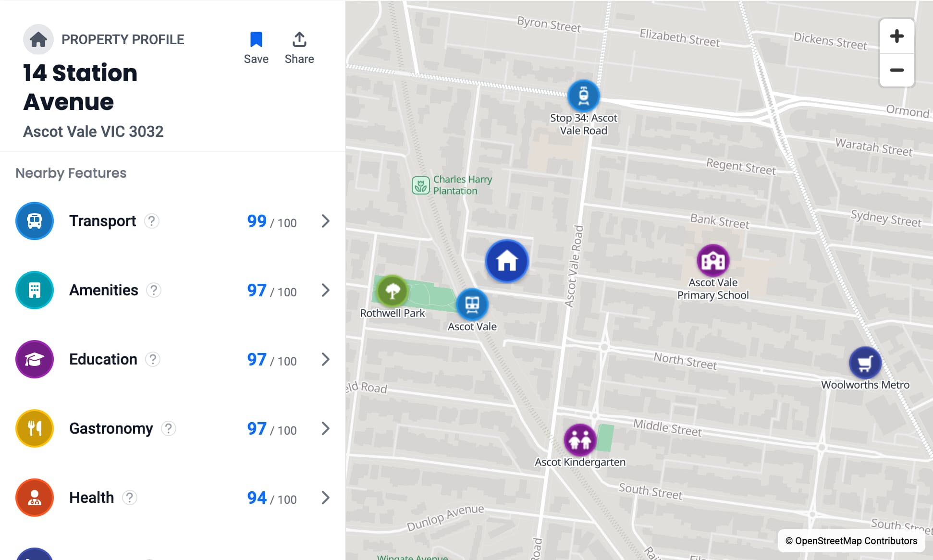Click the Gastronomy cutlery icon
The image size is (933, 560).
(35, 428)
